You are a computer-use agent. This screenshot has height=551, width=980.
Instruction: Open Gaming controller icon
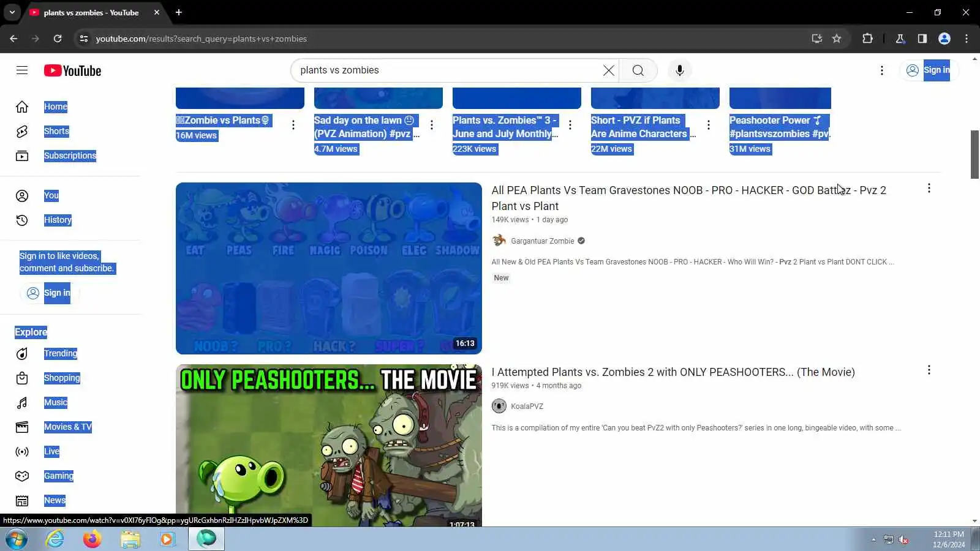[x=22, y=476]
